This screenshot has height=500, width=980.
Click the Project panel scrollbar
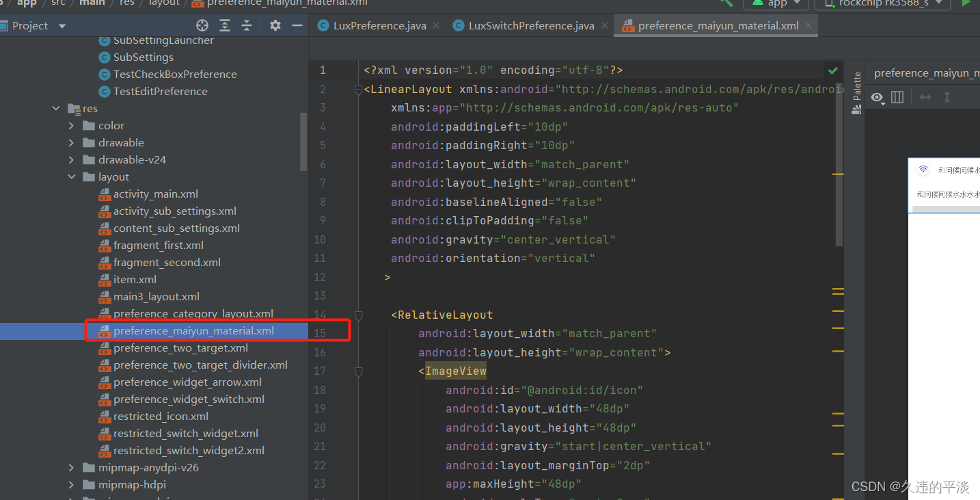coord(303,142)
